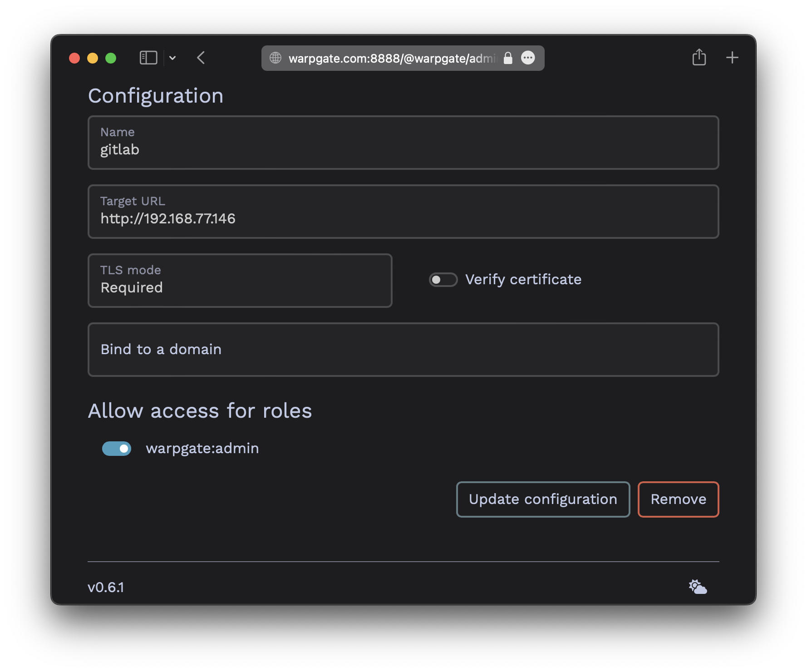Click the Bind to a domain field

(x=403, y=350)
